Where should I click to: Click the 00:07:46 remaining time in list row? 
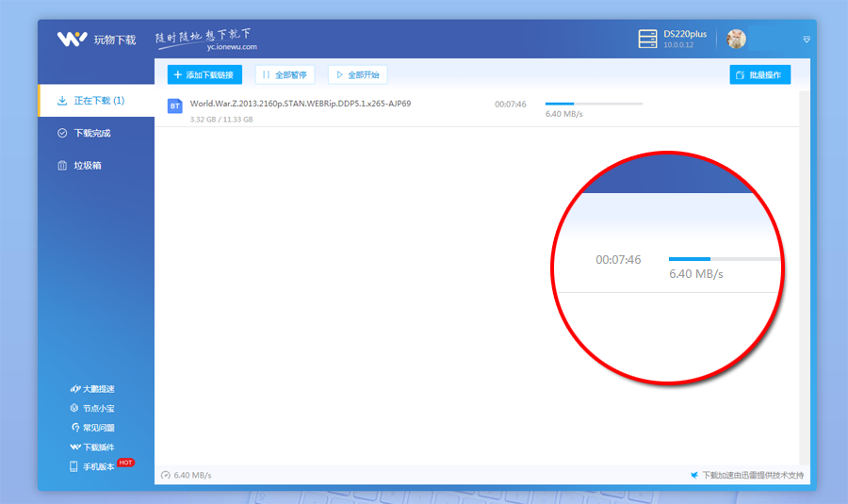510,105
